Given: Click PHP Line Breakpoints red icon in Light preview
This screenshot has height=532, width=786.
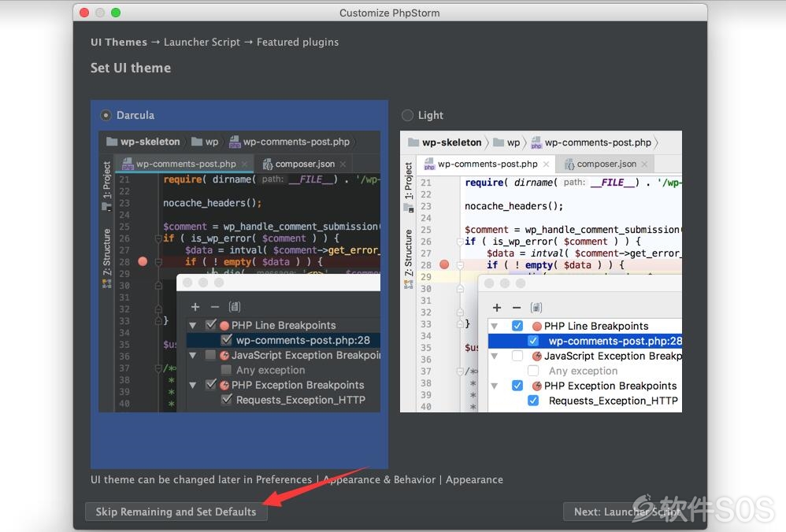Looking at the screenshot, I should coord(537,327).
